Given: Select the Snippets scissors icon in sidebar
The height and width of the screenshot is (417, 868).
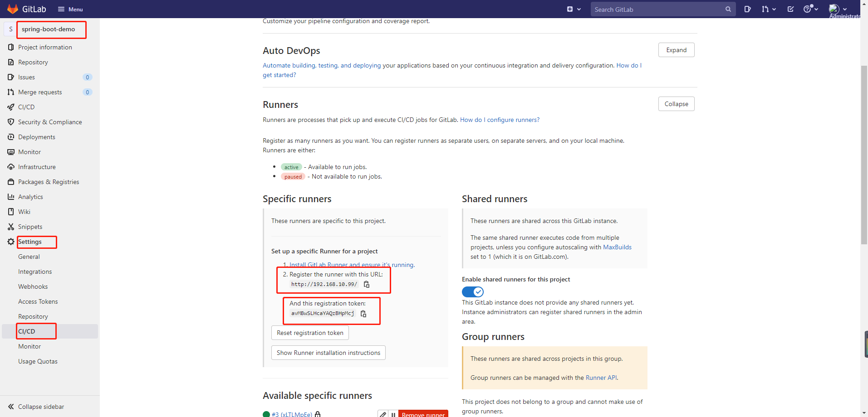Looking at the screenshot, I should tap(11, 227).
